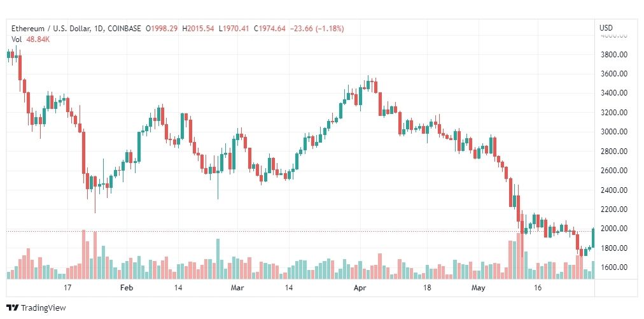
Task: Click the Vol 48.84K indicator label
Action: point(31,39)
